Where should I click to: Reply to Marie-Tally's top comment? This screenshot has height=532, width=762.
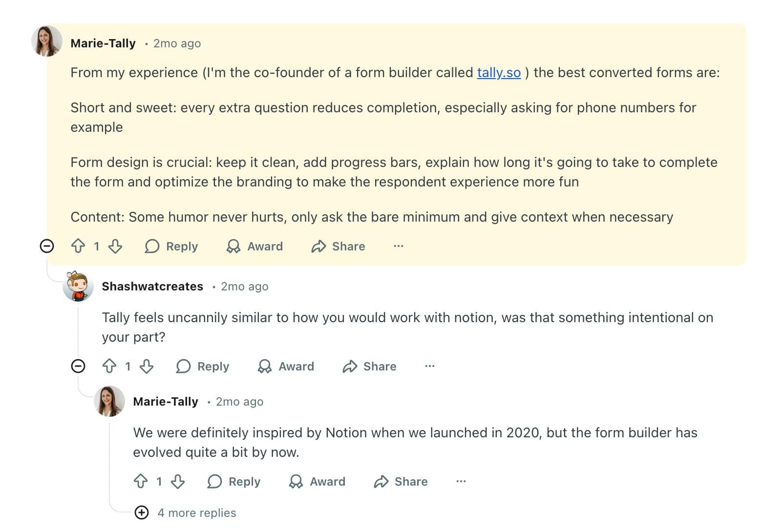tap(171, 246)
